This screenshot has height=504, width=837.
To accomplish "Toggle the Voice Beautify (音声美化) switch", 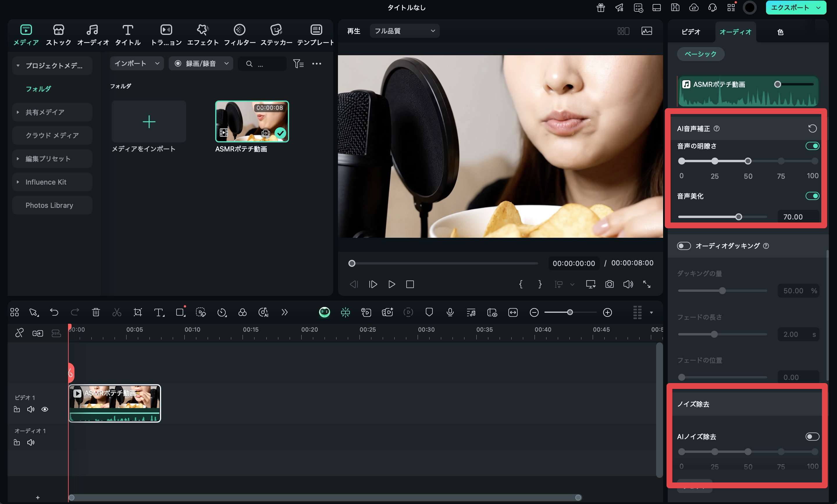I will point(812,196).
